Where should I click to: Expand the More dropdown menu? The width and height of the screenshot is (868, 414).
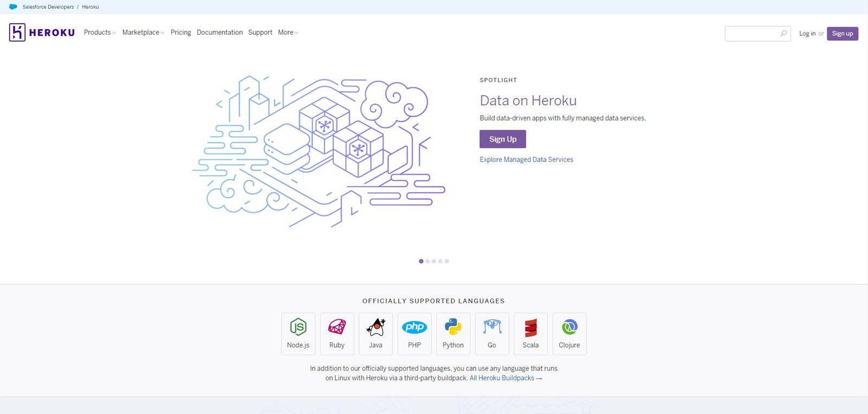tap(288, 33)
